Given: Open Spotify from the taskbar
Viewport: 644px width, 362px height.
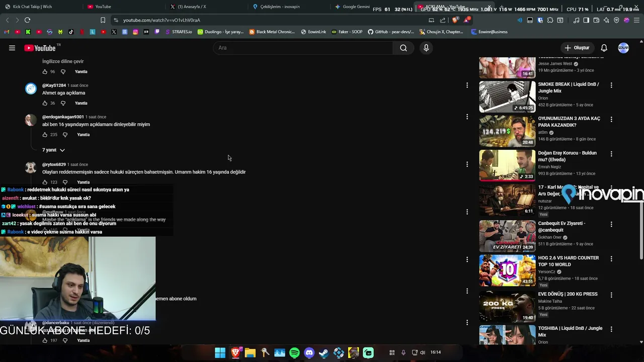Looking at the screenshot, I should [294, 353].
